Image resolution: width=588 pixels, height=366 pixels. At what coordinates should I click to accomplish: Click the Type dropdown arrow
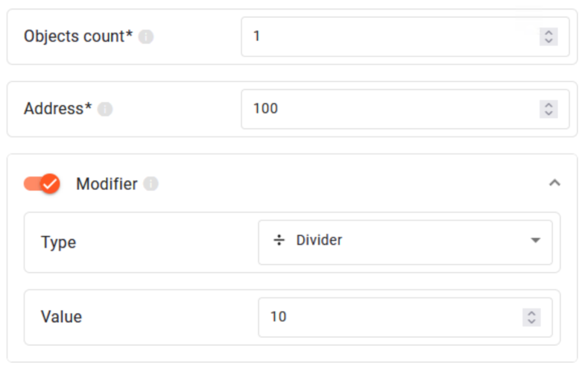click(x=535, y=241)
